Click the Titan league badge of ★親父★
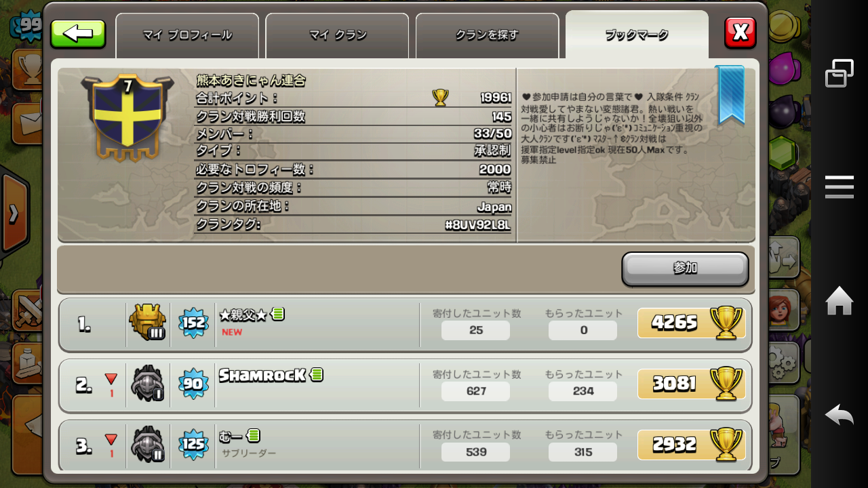The height and width of the screenshot is (488, 868). click(x=147, y=323)
